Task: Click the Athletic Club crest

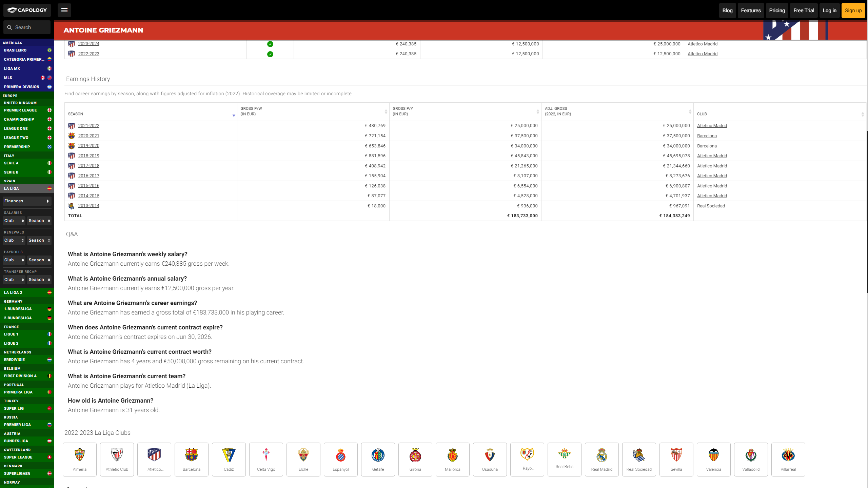Action: [x=117, y=455]
